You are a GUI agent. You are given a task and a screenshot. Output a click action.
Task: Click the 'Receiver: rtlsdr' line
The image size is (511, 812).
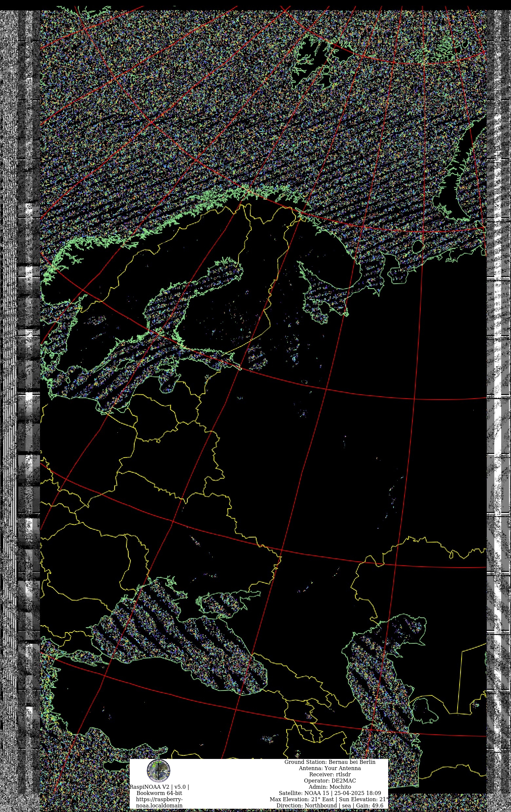click(x=330, y=774)
